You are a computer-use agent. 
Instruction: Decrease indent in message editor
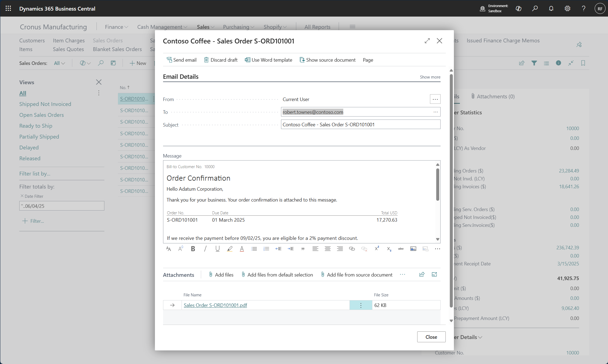pos(278,249)
